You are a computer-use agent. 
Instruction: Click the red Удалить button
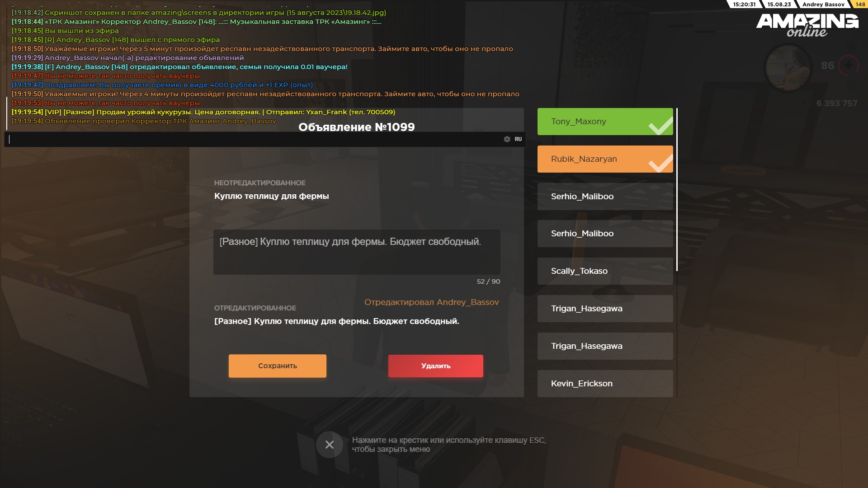click(435, 366)
